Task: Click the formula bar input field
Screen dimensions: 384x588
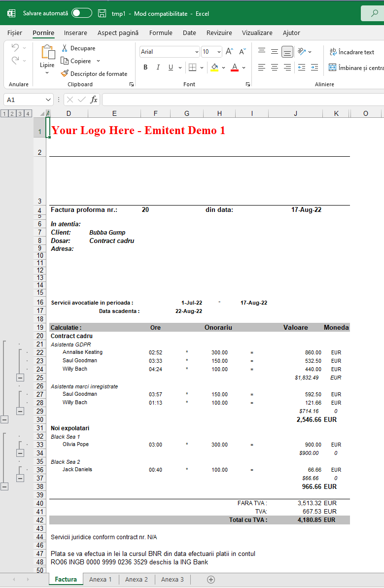Action: pos(242,100)
